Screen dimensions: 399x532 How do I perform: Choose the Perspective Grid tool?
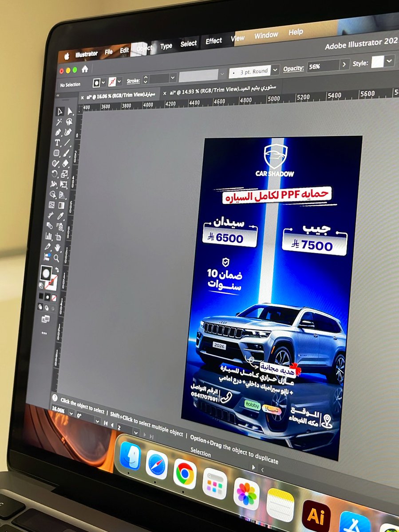[x=63, y=195]
